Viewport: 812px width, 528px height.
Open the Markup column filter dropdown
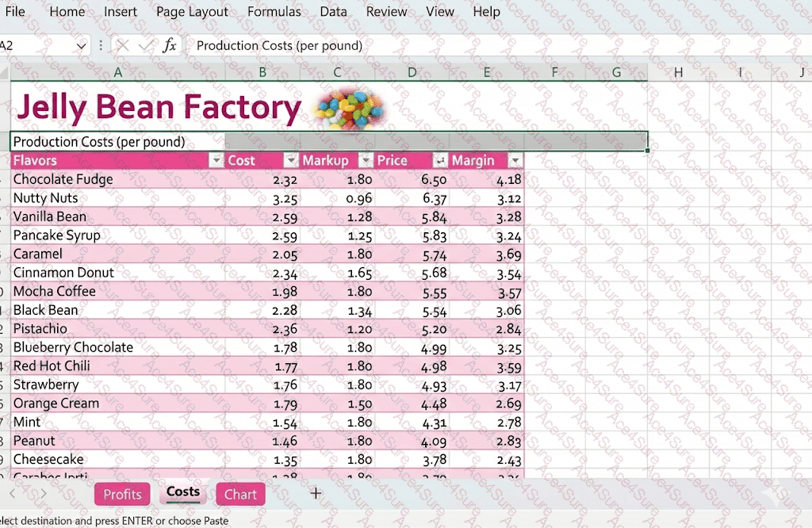click(x=366, y=161)
